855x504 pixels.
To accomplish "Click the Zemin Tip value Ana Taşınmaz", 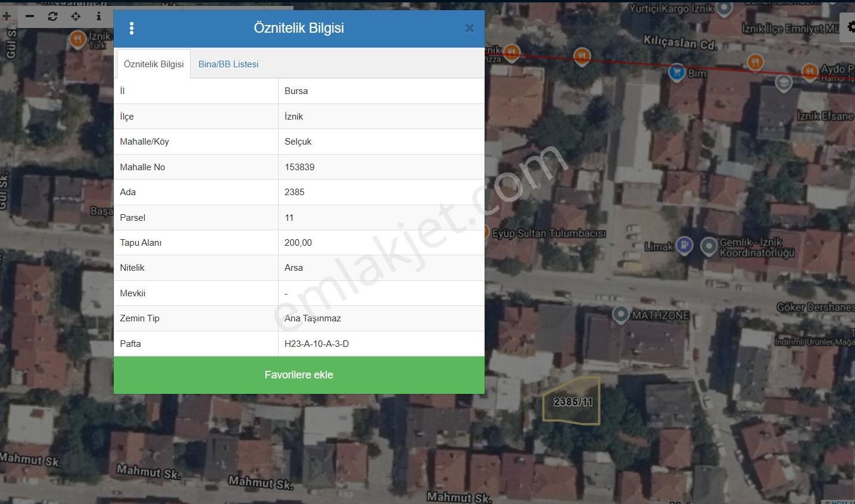I will [x=313, y=318].
